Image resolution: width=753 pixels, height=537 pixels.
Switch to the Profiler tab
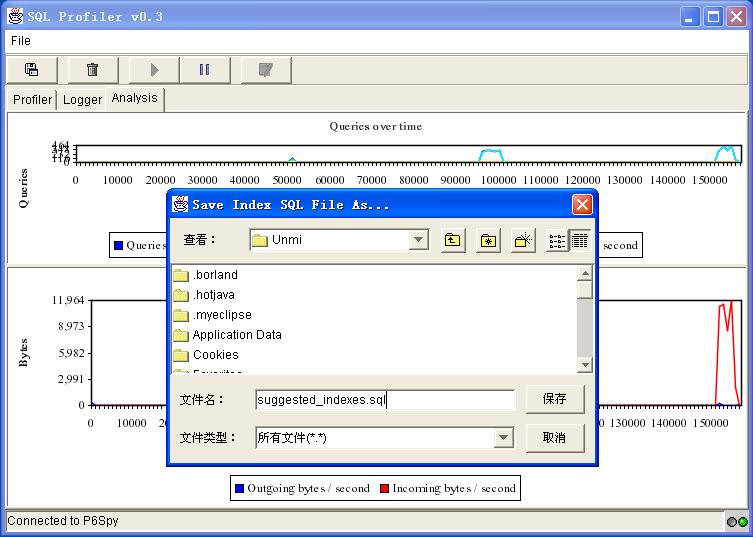pyautogui.click(x=32, y=99)
